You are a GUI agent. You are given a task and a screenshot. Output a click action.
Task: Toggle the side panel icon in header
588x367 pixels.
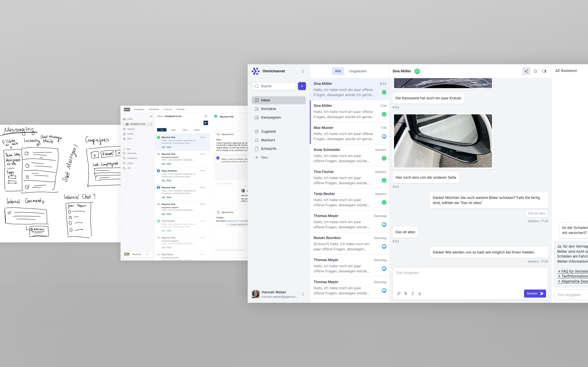click(x=544, y=71)
